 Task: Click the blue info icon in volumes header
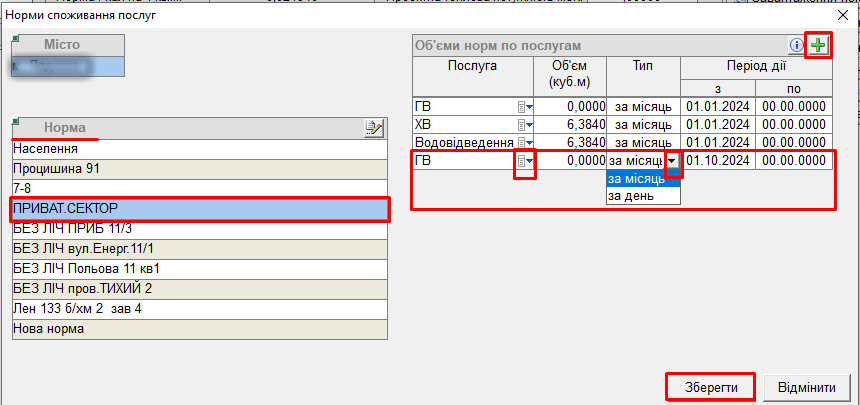(797, 46)
